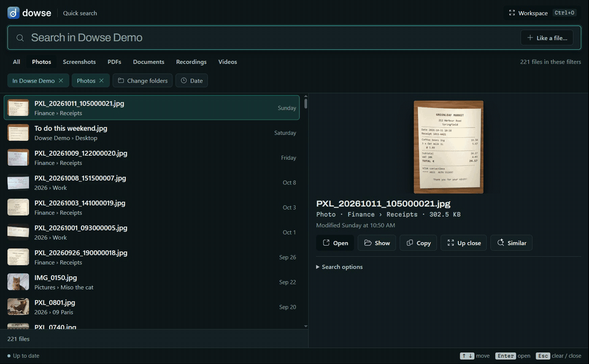The width and height of the screenshot is (589, 364).
Task: Select PXL_20261001_093000005.jpg row
Action: point(152,232)
